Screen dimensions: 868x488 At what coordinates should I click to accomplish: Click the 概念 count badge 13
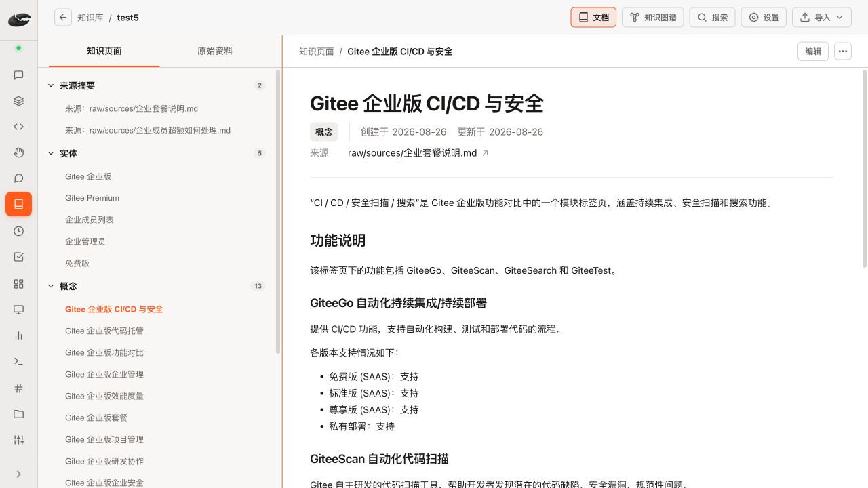click(258, 286)
